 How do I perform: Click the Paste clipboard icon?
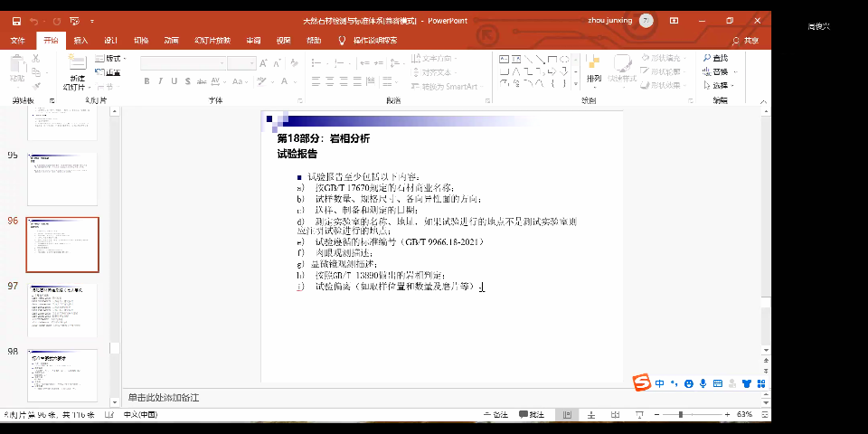[17, 64]
